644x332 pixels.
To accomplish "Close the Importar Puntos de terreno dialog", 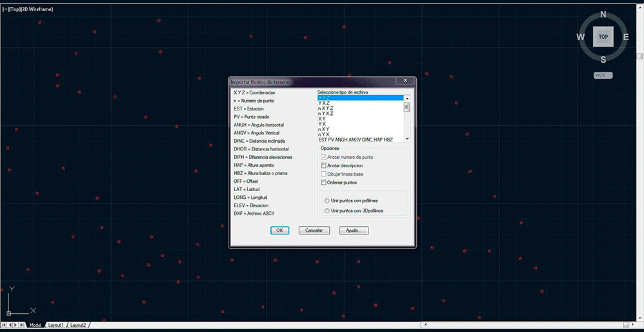I will pyautogui.click(x=405, y=81).
